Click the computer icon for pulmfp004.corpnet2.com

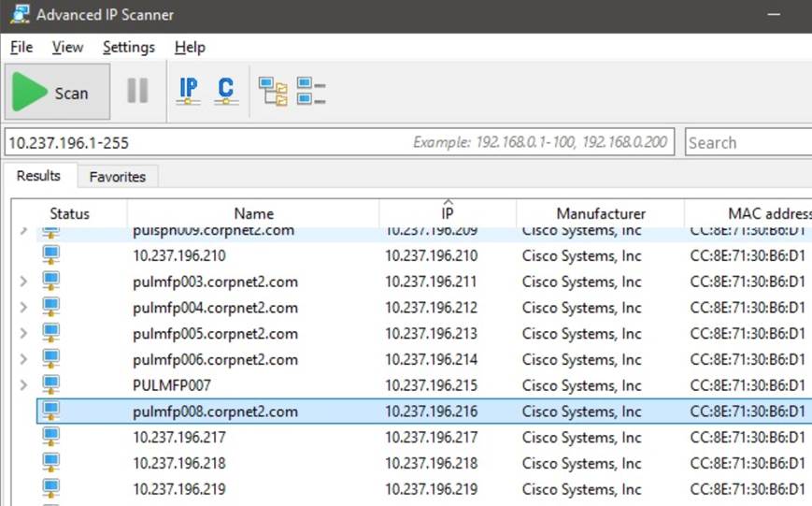pyautogui.click(x=50, y=307)
